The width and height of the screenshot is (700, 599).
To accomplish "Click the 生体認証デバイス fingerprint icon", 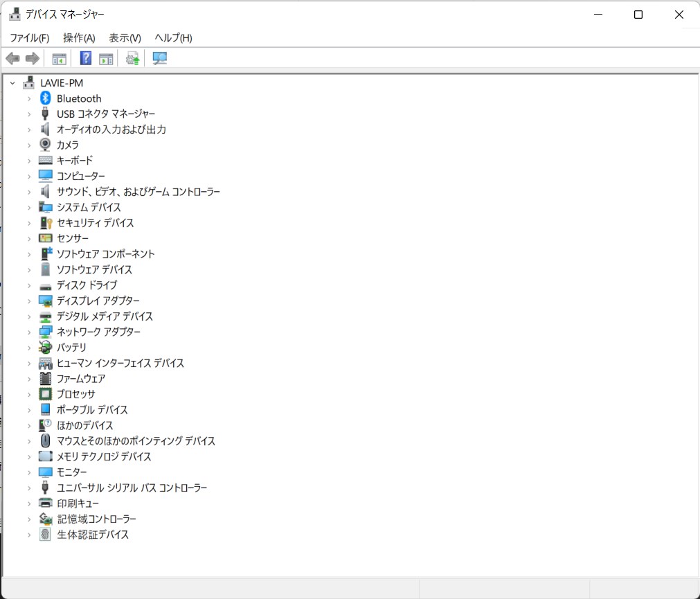I will (45, 535).
